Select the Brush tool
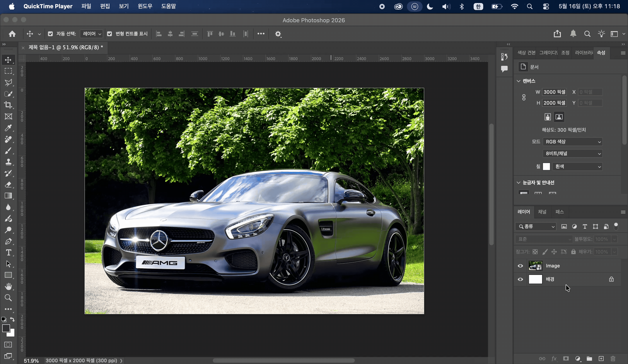This screenshot has height=364, width=628. click(x=8, y=151)
